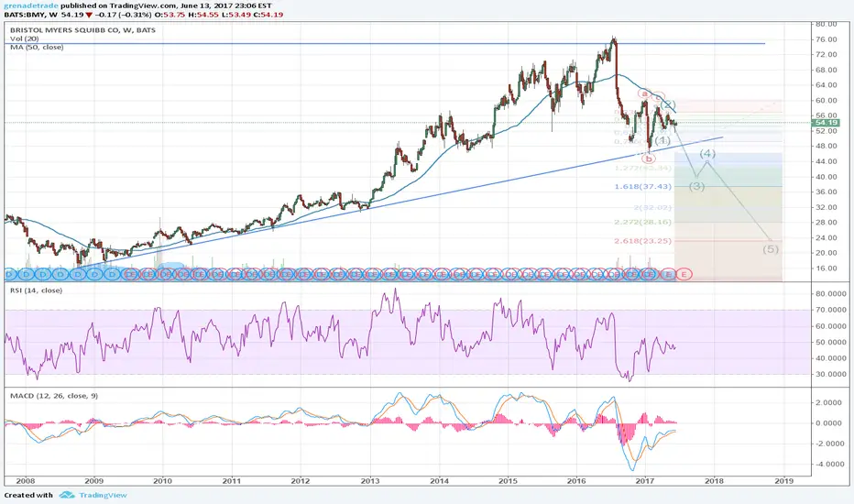Click the 2009 year label on time axis

(94, 481)
